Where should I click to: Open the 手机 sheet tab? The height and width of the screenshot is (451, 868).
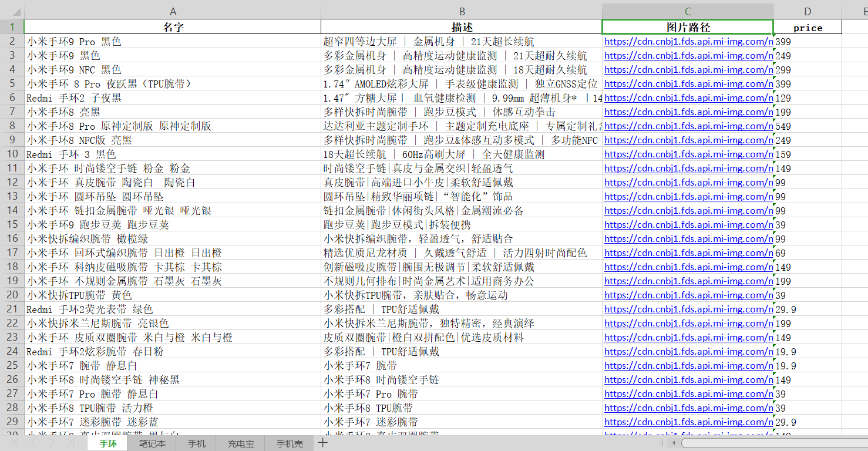click(x=197, y=443)
